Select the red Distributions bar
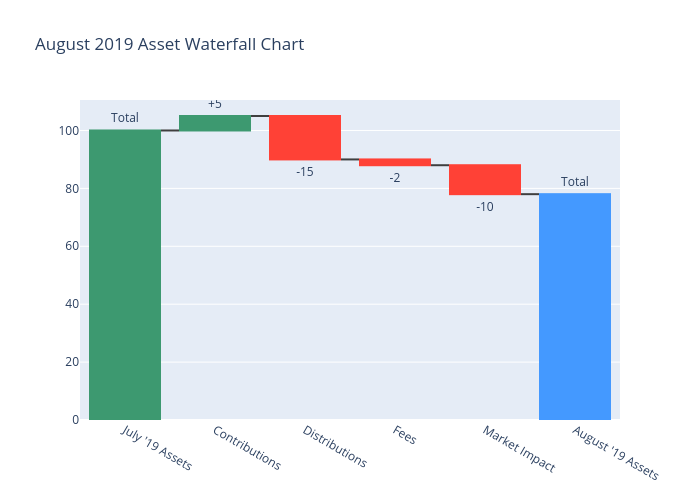 click(305, 138)
